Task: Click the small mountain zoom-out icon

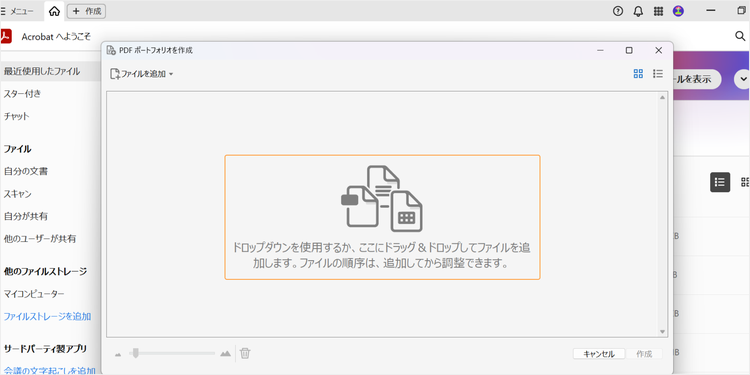Action: click(118, 354)
